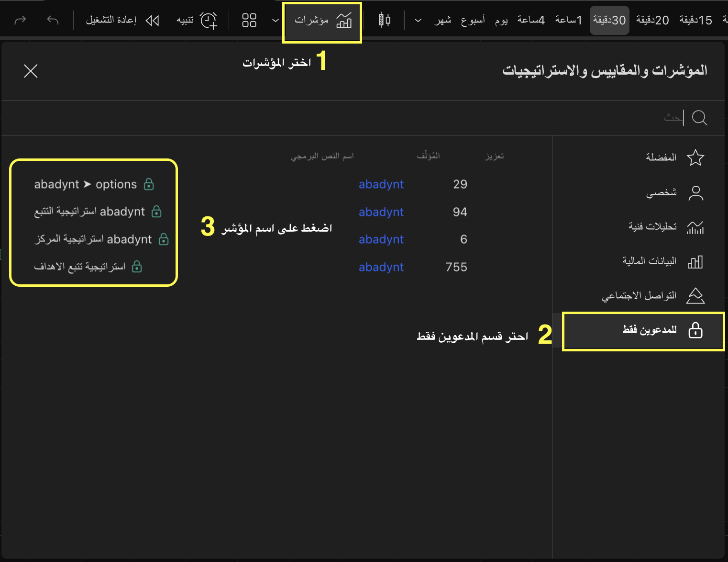Click the undo arrow icon
This screenshot has width=728, height=562.
pos(53,20)
